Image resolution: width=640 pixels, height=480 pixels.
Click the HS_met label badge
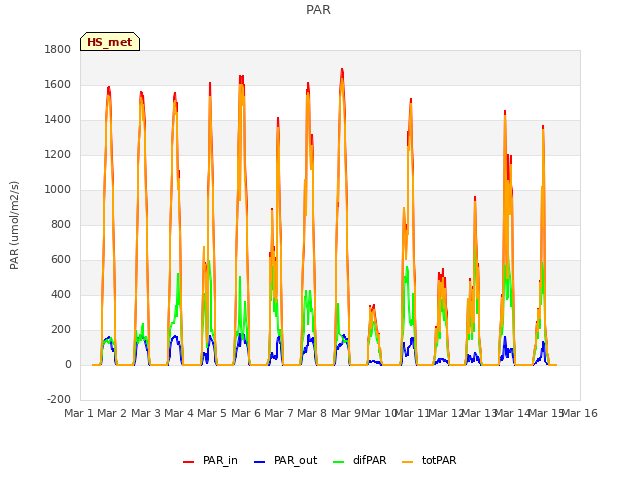click(x=110, y=42)
